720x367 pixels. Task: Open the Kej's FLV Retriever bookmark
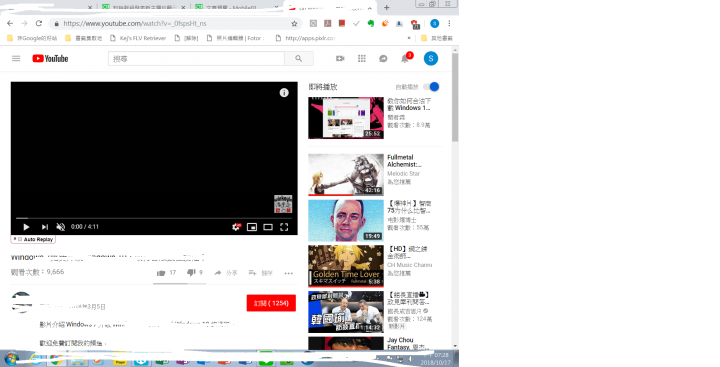[138, 38]
